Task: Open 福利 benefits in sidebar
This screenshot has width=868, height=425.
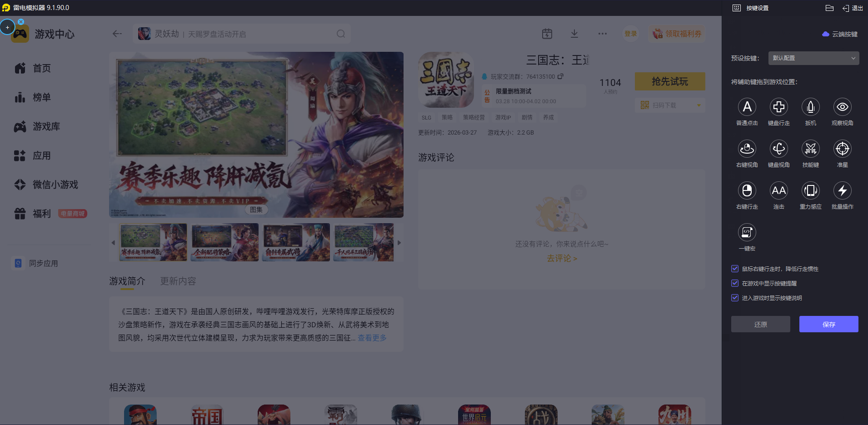Action: pyautogui.click(x=33, y=214)
